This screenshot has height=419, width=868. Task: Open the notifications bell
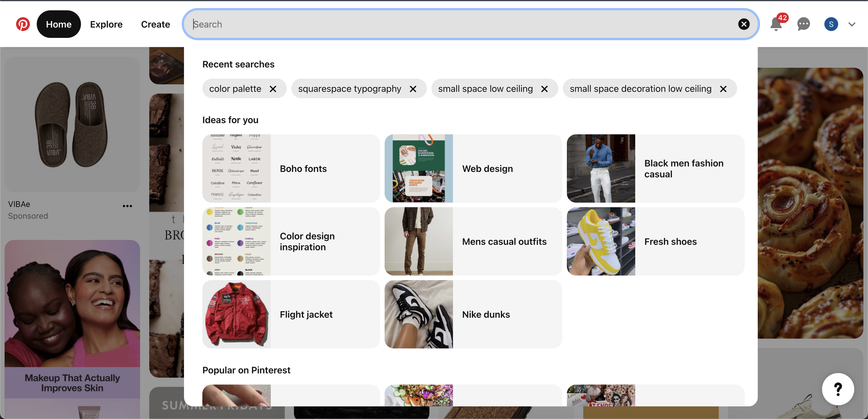pyautogui.click(x=776, y=24)
